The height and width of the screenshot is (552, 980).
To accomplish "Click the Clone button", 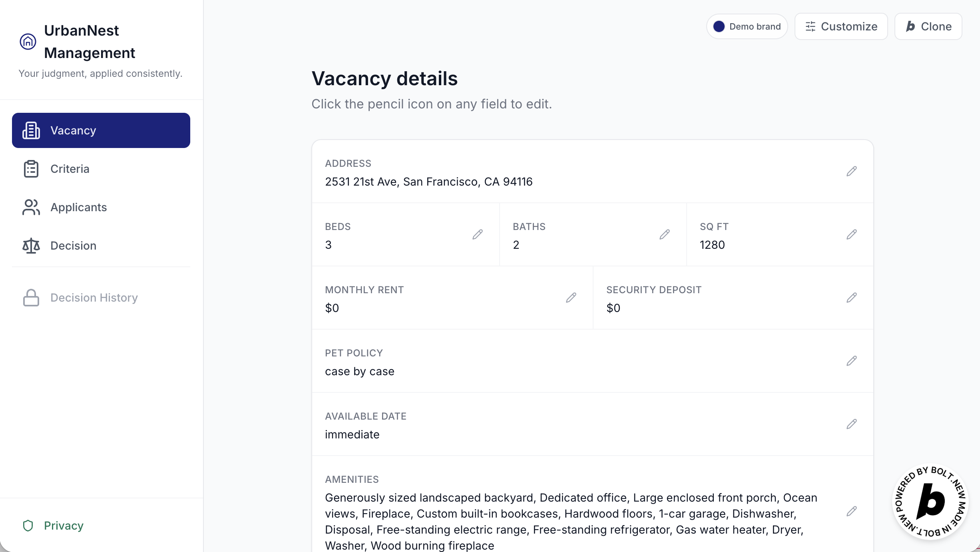I will [x=928, y=26].
